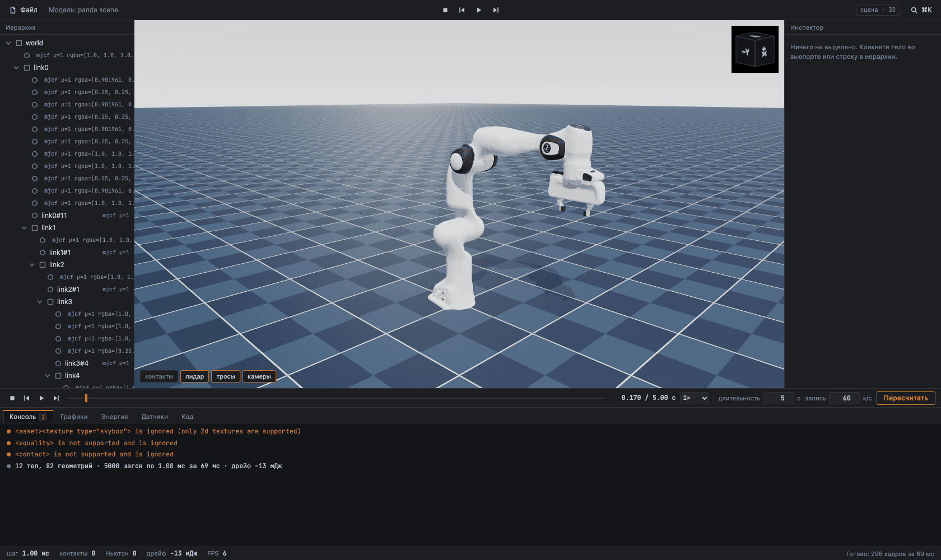The height and width of the screenshot is (560, 941).
Task: Click the step-forward icon in the top toolbar
Action: pyautogui.click(x=496, y=10)
